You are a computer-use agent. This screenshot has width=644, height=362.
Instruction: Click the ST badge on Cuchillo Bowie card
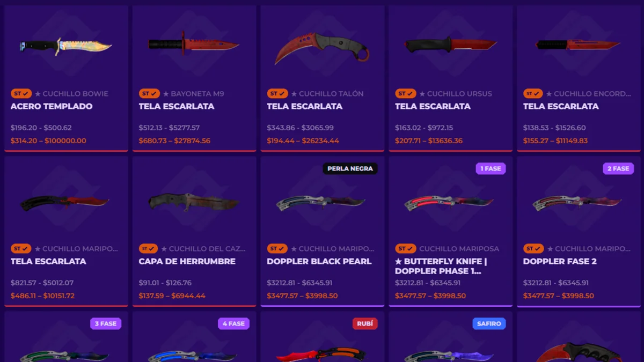[x=21, y=93]
